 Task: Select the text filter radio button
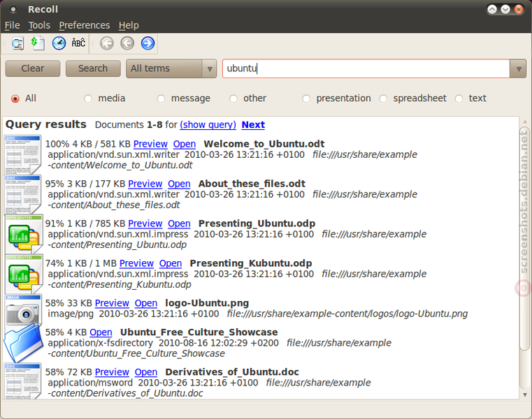click(x=459, y=98)
